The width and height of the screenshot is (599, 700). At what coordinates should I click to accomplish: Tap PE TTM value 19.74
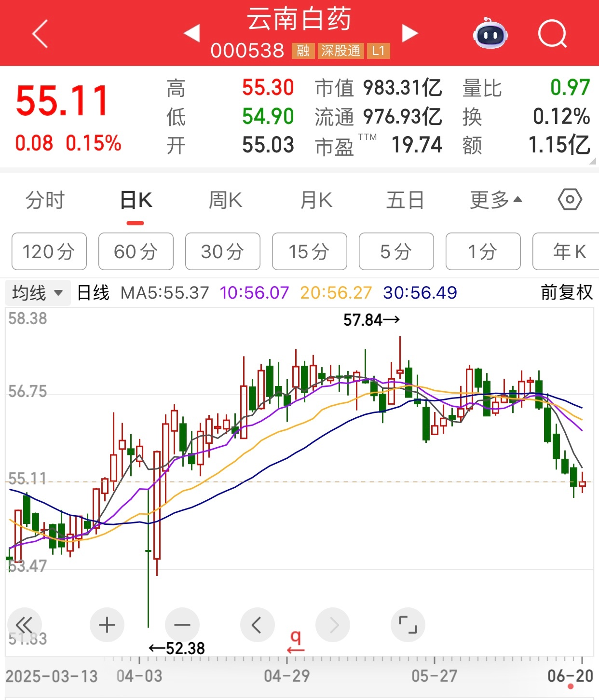point(417,145)
